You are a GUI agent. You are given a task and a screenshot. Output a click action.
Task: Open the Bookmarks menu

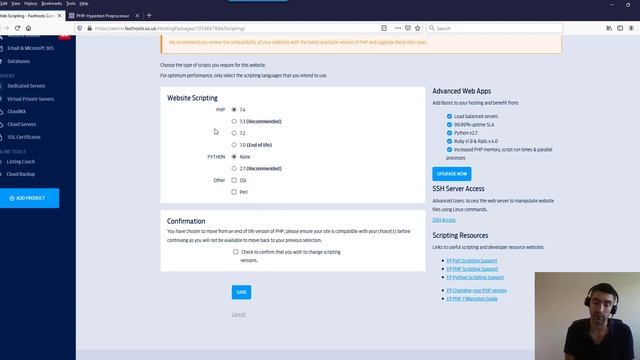point(52,3)
